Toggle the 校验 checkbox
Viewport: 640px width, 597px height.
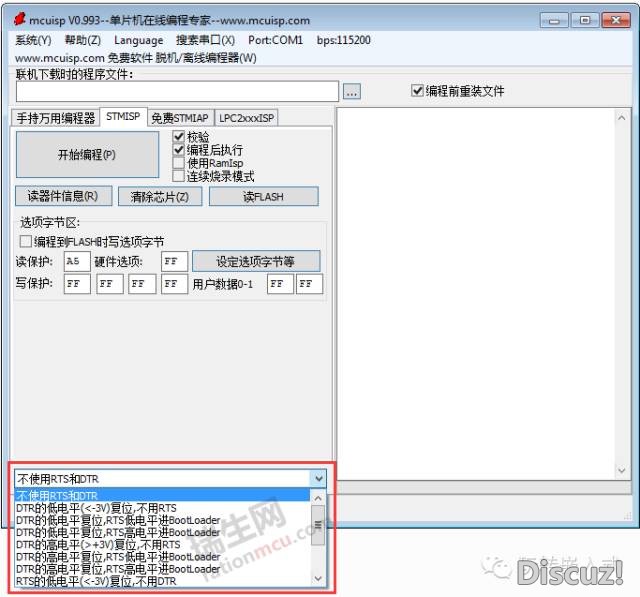pyautogui.click(x=191, y=136)
